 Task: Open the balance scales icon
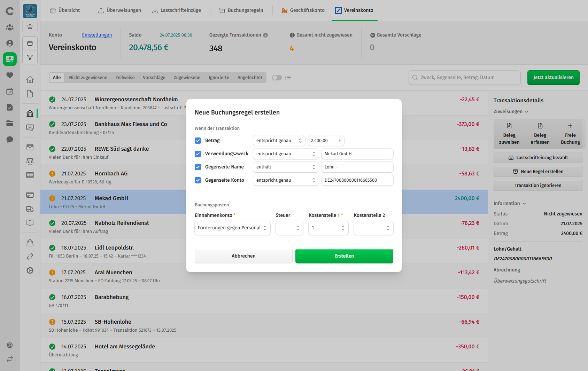[30, 161]
